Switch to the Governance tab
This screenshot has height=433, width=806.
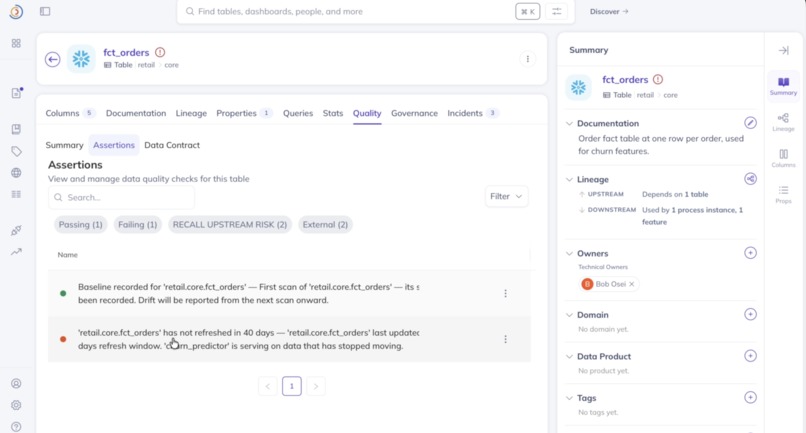(414, 113)
